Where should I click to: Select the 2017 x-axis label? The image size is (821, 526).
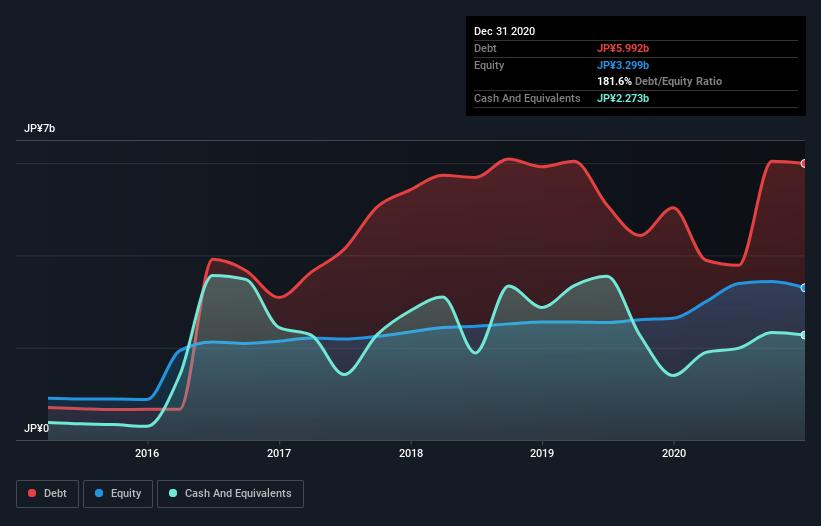[279, 453]
